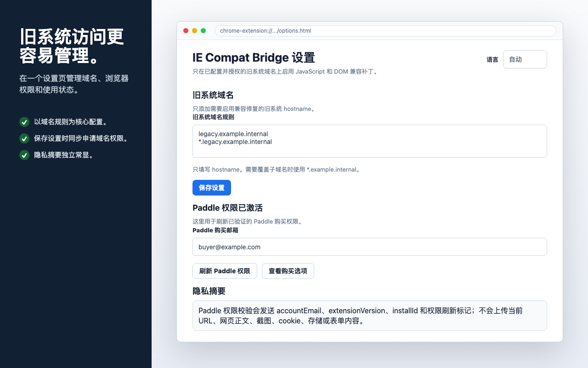The height and width of the screenshot is (368, 588).
Task: Click the text 隐私摘要独立常显。
Action: pyautogui.click(x=64, y=155)
